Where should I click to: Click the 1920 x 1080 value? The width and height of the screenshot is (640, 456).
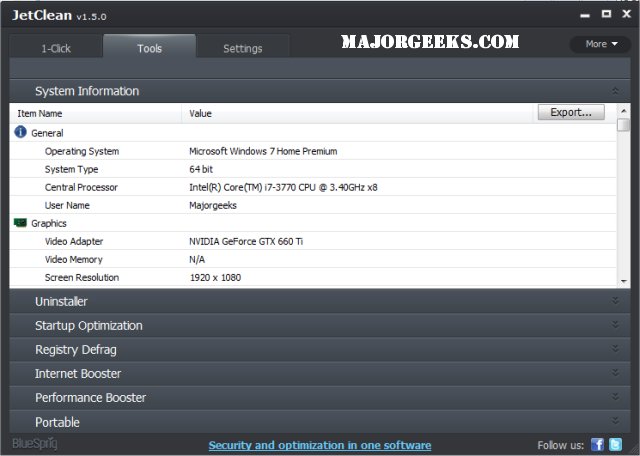tap(216, 278)
